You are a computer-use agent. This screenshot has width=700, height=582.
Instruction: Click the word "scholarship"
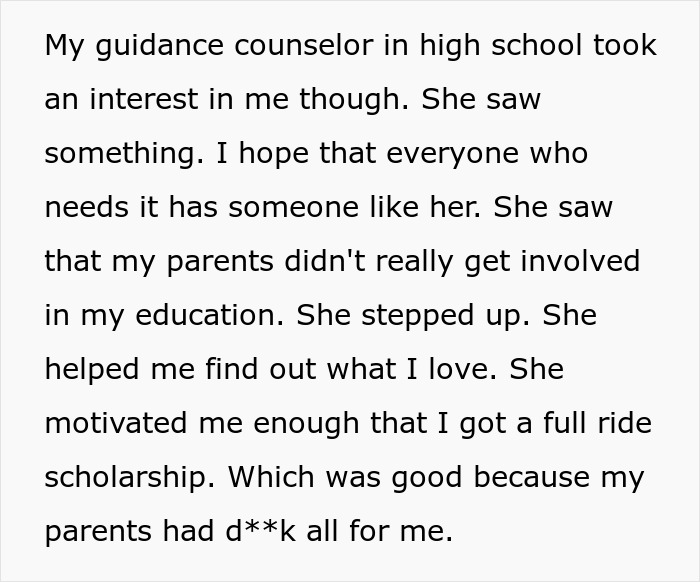[x=124, y=477]
